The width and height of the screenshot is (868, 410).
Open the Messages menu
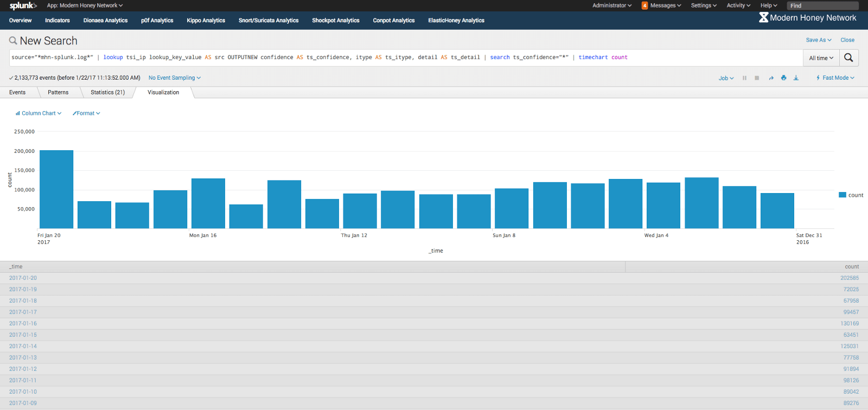[666, 5]
